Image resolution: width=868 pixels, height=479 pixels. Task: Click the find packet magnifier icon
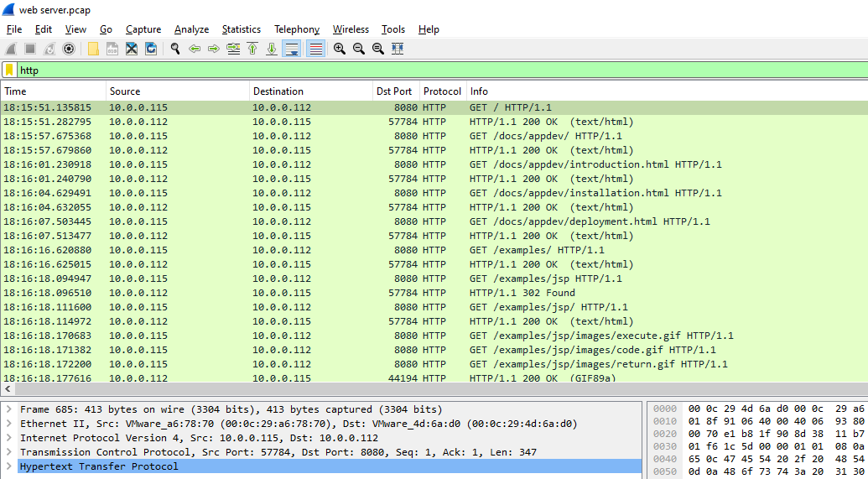click(175, 49)
